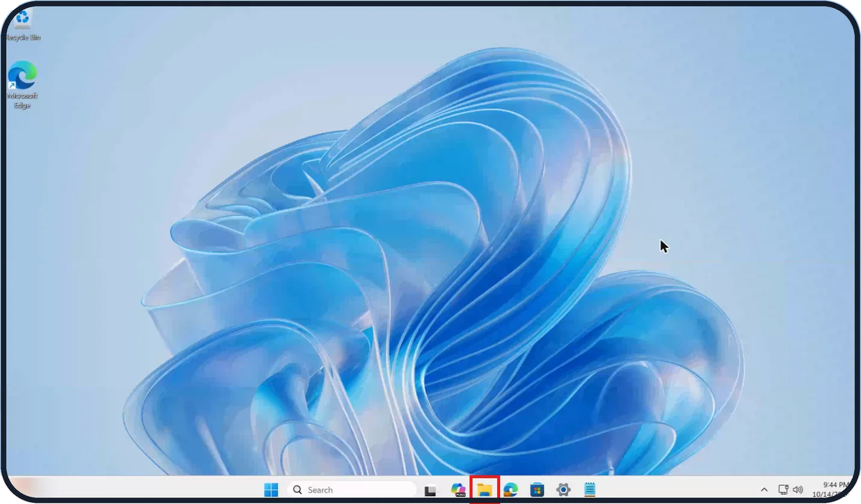Open Microsoft Store from the taskbar

tap(537, 490)
